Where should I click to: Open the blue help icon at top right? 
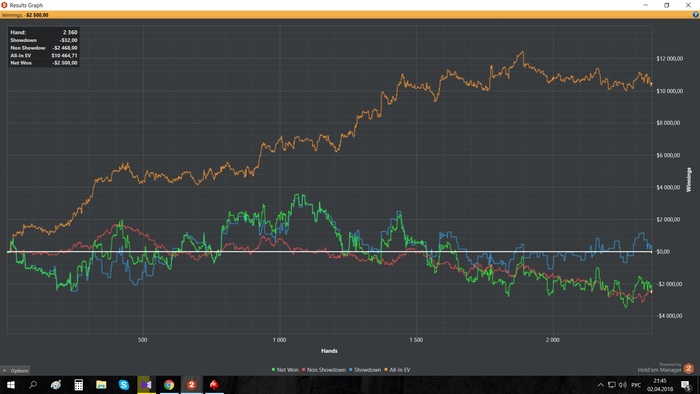[x=696, y=15]
